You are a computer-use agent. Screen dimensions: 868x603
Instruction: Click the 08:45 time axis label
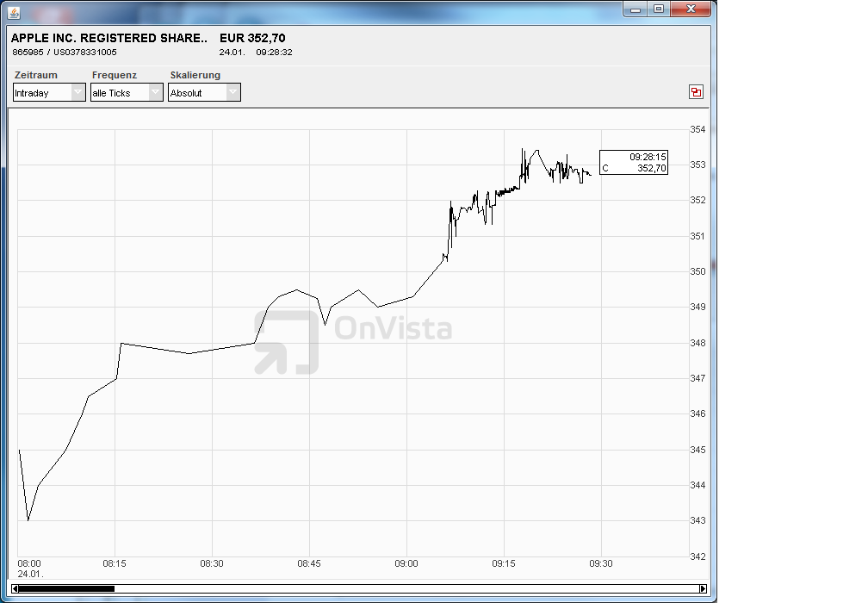(309, 563)
